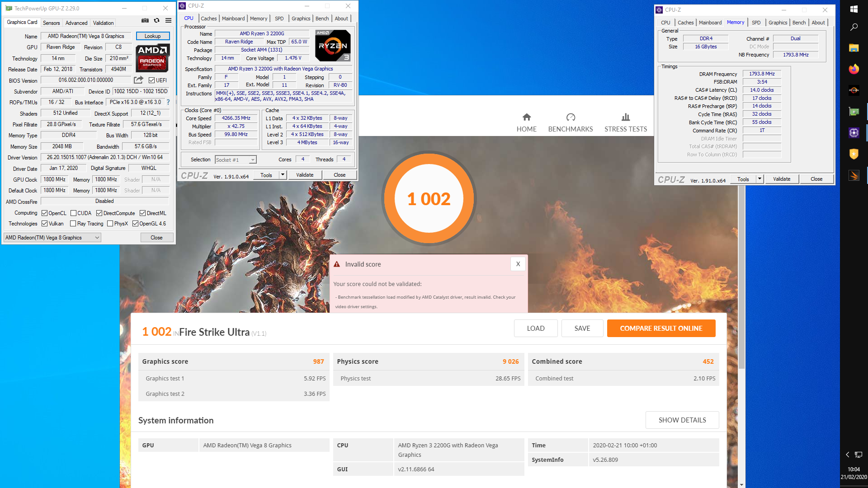The width and height of the screenshot is (868, 488).
Task: Open the GPU-Z graphics card taskbar icon
Action: point(854,112)
